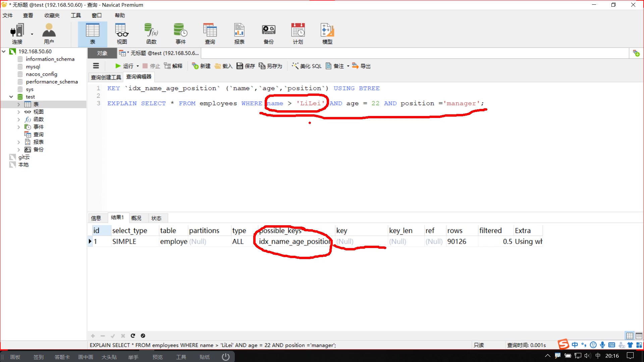
Task: Open the 用户 user management icon
Action: coord(49,34)
